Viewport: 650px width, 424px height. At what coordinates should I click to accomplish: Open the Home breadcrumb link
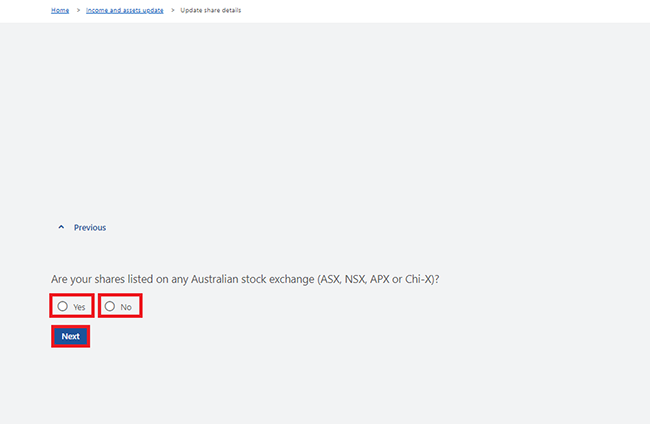click(x=60, y=10)
